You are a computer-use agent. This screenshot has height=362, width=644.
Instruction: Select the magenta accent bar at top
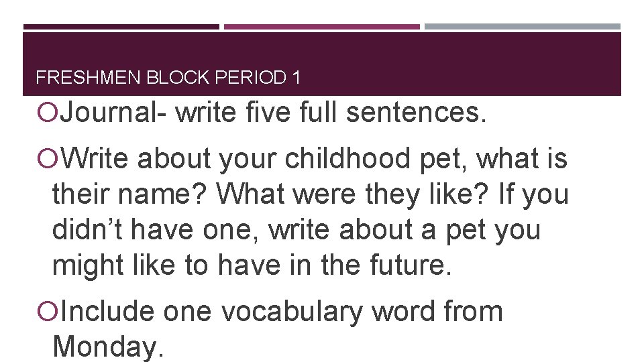[321, 27]
